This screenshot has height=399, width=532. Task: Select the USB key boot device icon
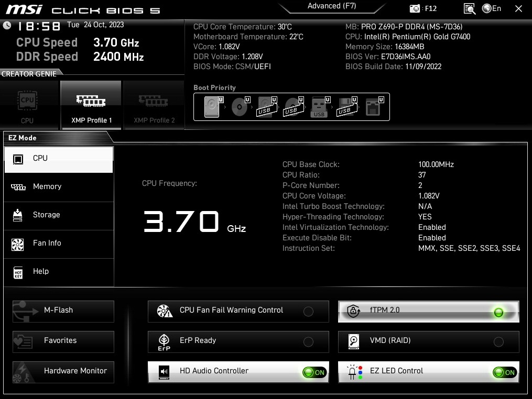[x=319, y=107]
